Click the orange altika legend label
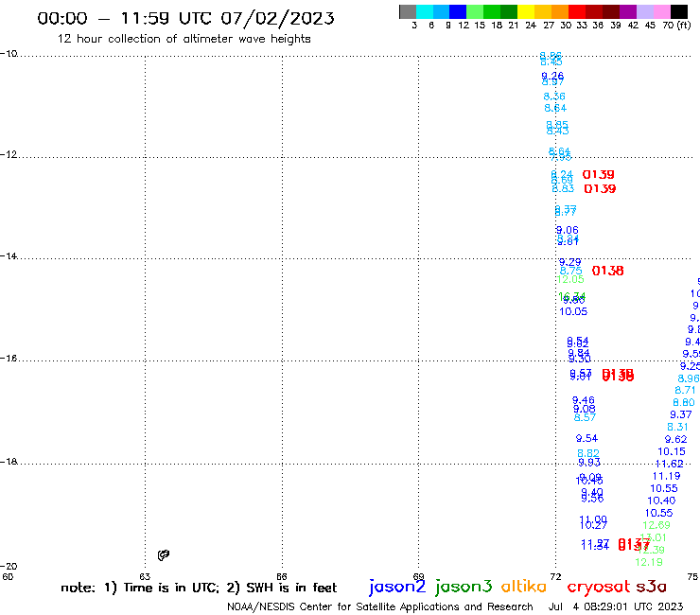 (523, 586)
